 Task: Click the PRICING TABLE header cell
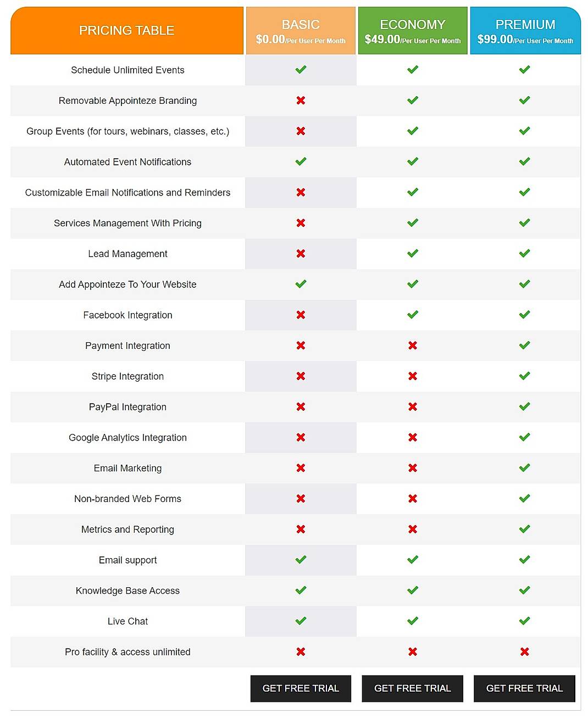(126, 30)
